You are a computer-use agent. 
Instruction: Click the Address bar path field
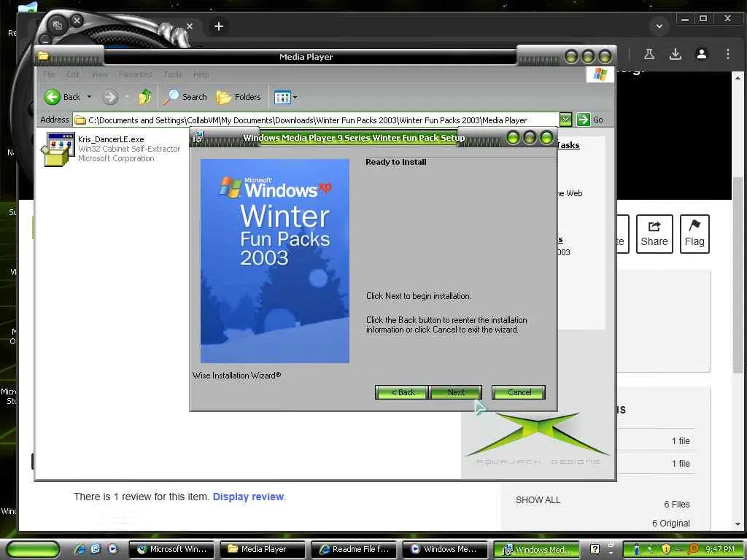coord(315,120)
